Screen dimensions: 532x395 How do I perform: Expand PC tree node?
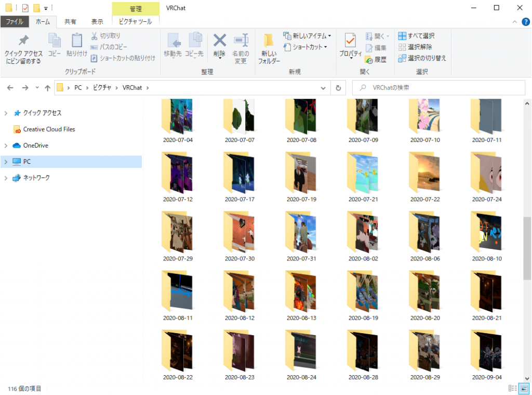6,162
